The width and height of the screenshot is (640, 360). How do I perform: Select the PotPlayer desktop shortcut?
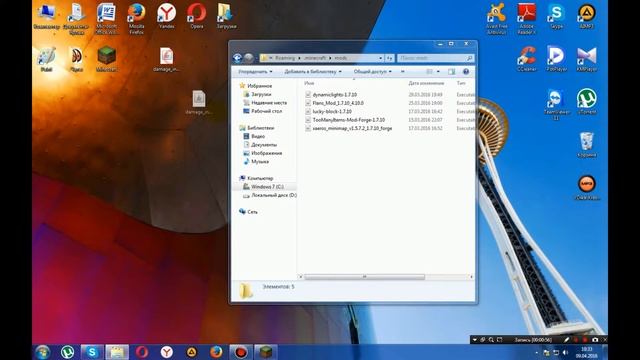point(557,58)
